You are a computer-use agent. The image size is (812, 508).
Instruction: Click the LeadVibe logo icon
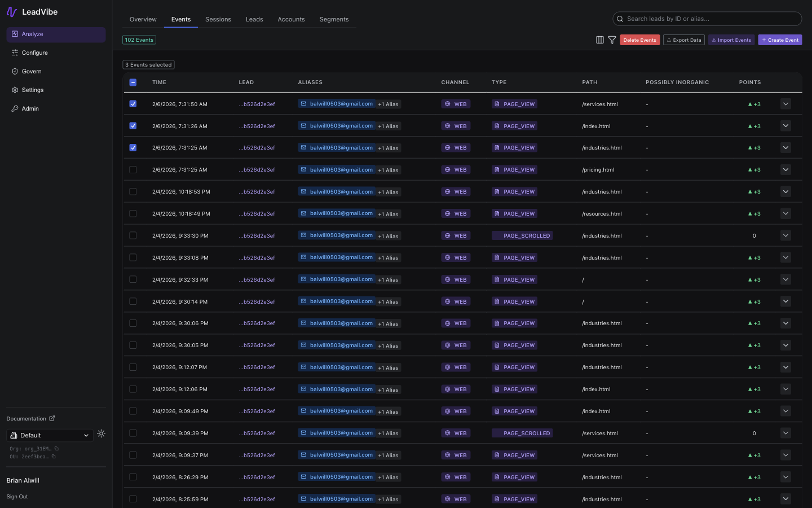11,11
